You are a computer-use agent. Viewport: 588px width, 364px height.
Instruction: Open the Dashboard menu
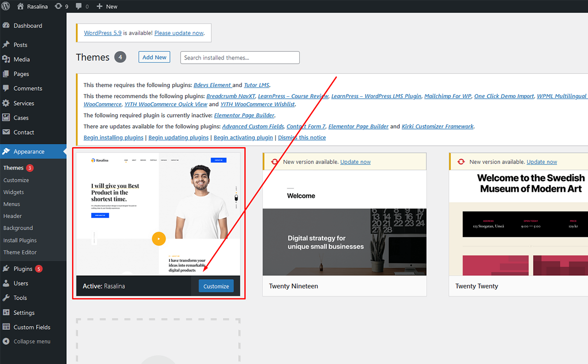[x=33, y=25]
